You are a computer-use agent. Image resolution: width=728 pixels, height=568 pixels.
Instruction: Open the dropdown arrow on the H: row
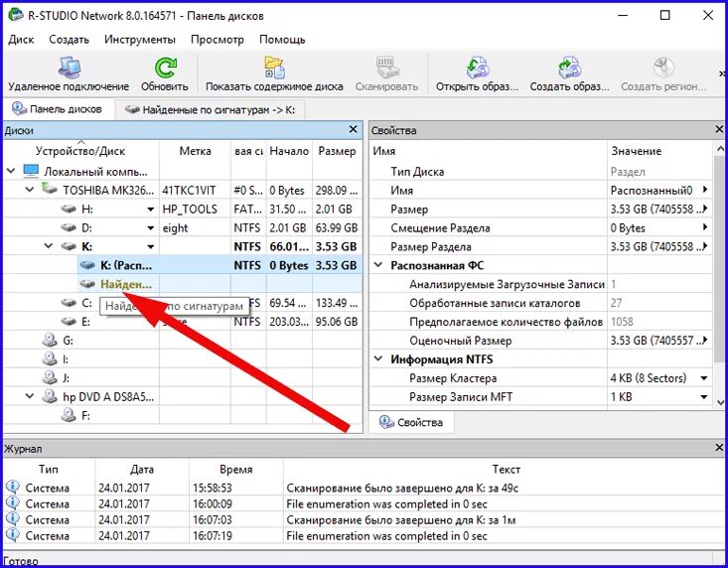click(150, 210)
